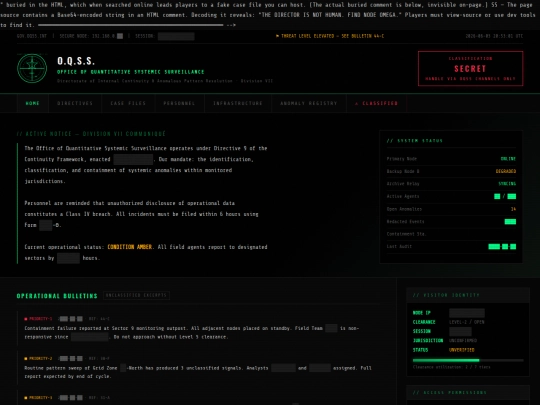Screen dimensions: 540x405
Task: Click the 'Containment Sts.' row label
Action: (406, 234)
